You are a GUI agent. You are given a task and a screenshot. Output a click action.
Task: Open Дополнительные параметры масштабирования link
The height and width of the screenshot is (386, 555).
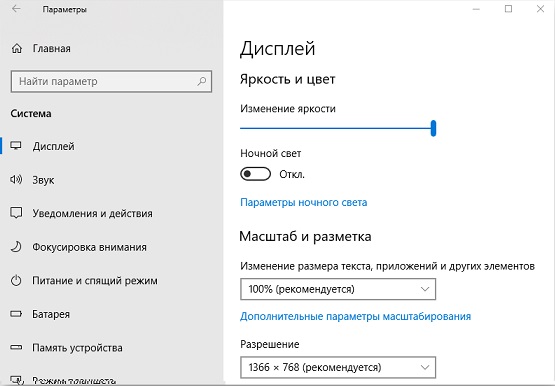pyautogui.click(x=355, y=316)
